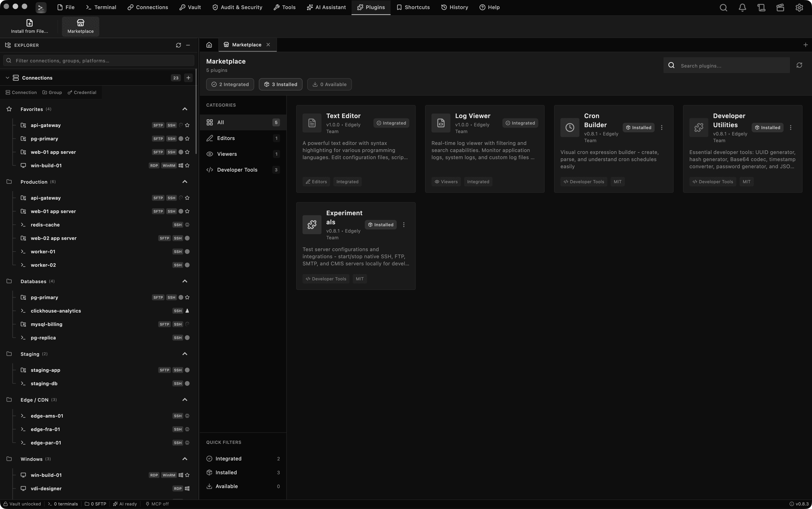
Task: Click the home tab icon
Action: [x=209, y=45]
